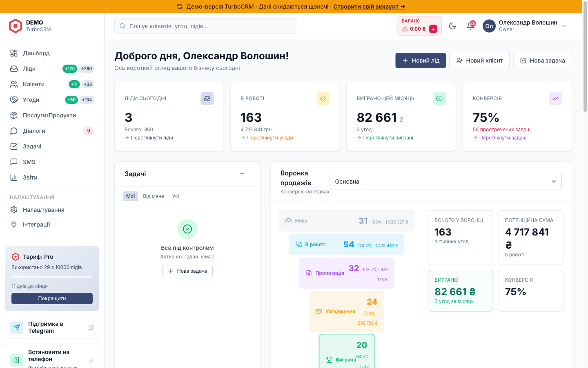Click the Ліди сьогодні inbox icon
588x368 pixels.
pos(207,99)
